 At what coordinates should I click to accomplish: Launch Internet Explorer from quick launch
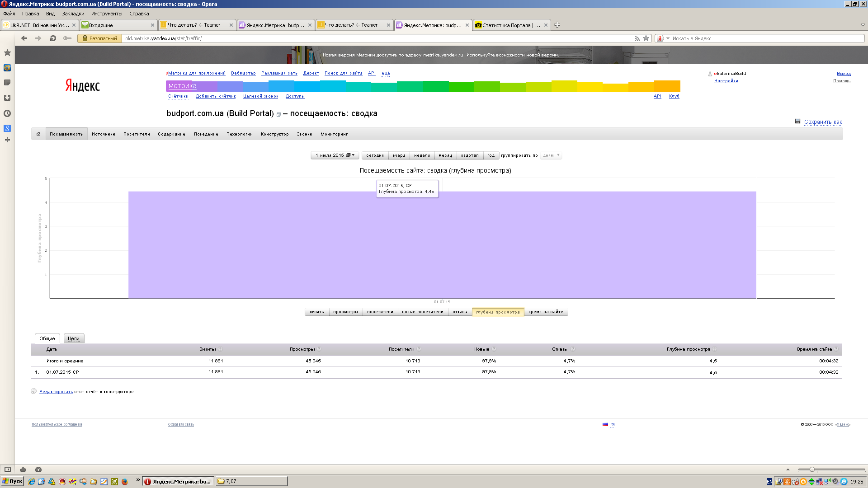pos(32,482)
